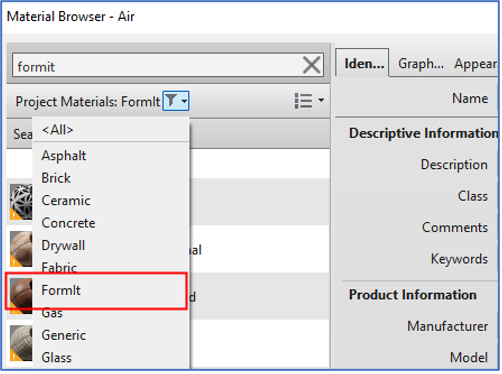Choose Drywall from the filter list
Viewport: 502px width, 374px height.
(111, 246)
